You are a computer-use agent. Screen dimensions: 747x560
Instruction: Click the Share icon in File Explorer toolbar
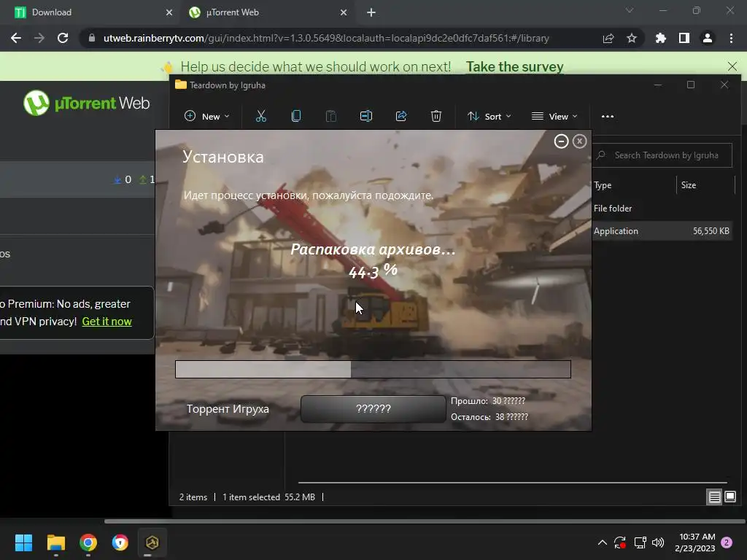(401, 116)
